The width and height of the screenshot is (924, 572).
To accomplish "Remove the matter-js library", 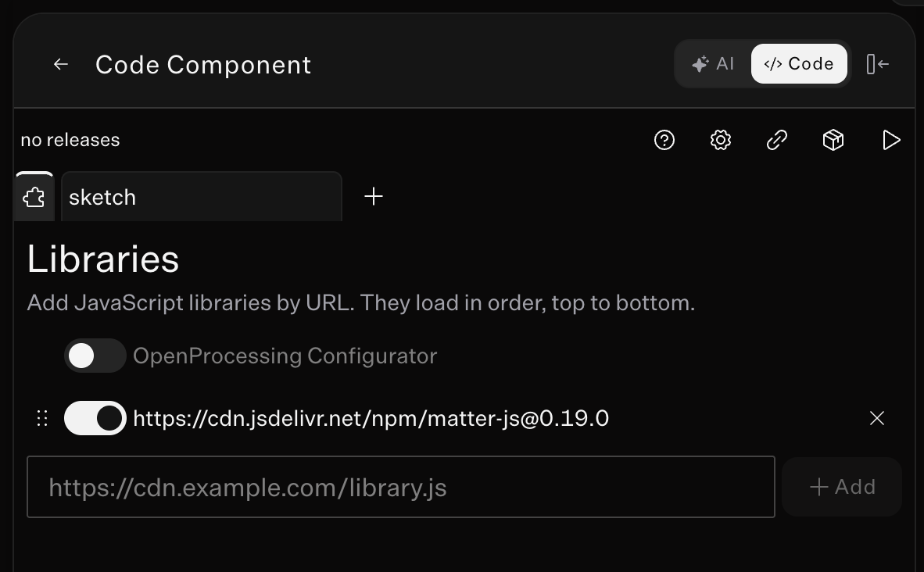I will (x=877, y=418).
